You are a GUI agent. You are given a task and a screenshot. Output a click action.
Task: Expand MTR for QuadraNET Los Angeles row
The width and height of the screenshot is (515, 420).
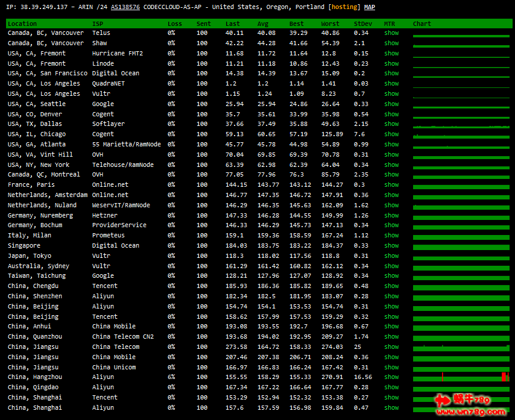click(391, 84)
